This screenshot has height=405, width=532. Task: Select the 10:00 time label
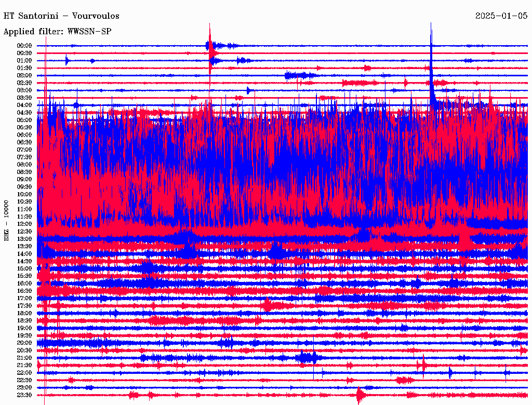point(24,194)
